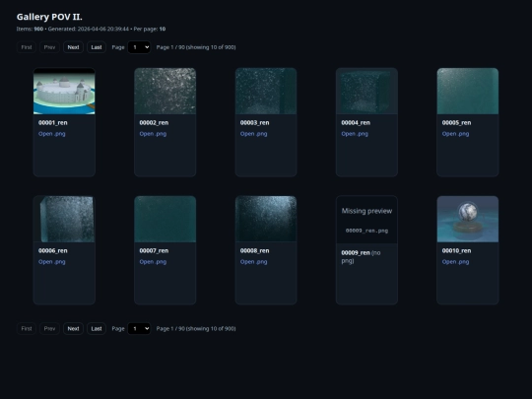Select the 00006_ren title text
532x399 pixels.
tap(53, 251)
